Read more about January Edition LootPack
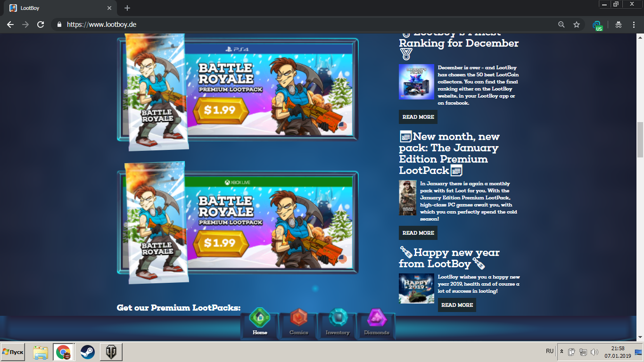Image resolution: width=644 pixels, height=362 pixels. pyautogui.click(x=418, y=233)
